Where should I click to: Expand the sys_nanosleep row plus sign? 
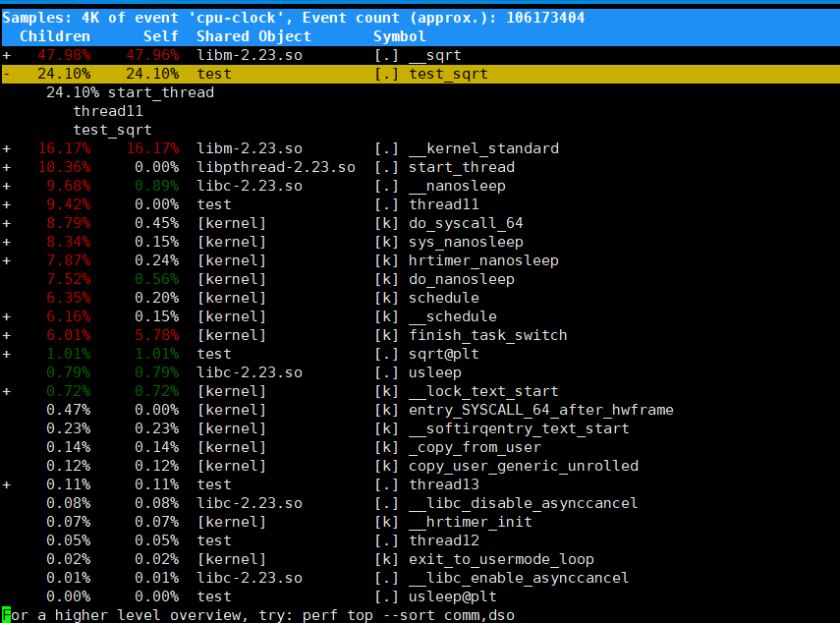tap(7, 242)
